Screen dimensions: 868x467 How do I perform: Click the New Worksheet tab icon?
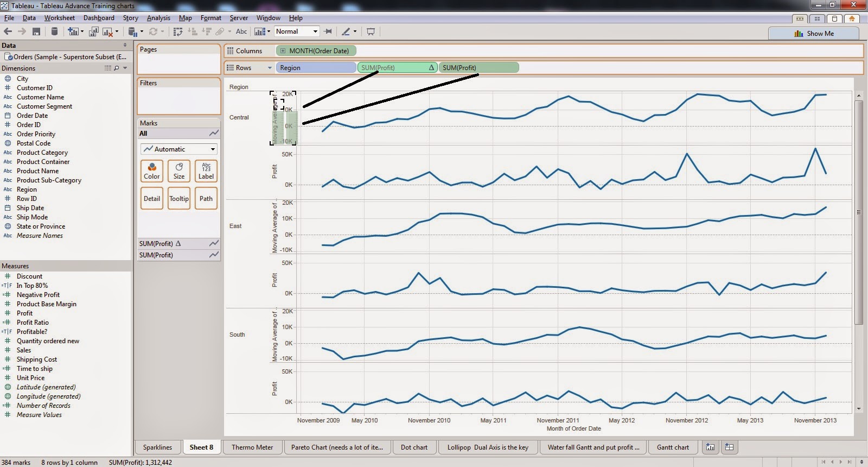coord(710,447)
